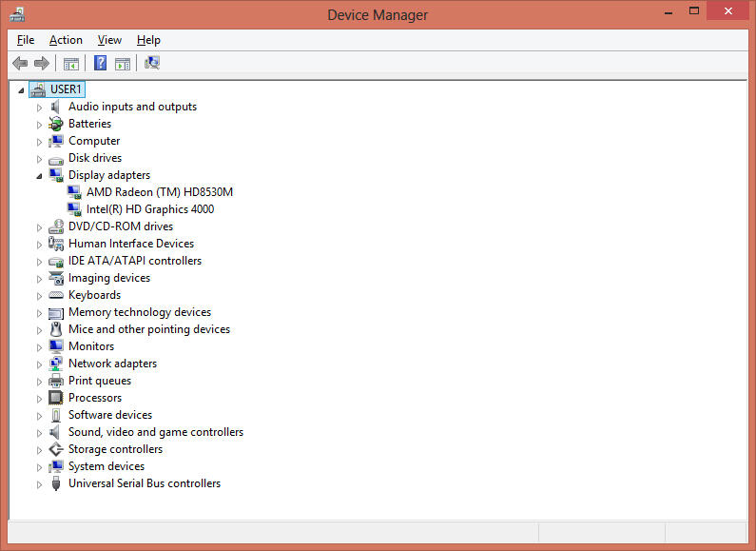Expand the Universal Serial Bus controllers node
This screenshot has width=756, height=551.
(39, 483)
